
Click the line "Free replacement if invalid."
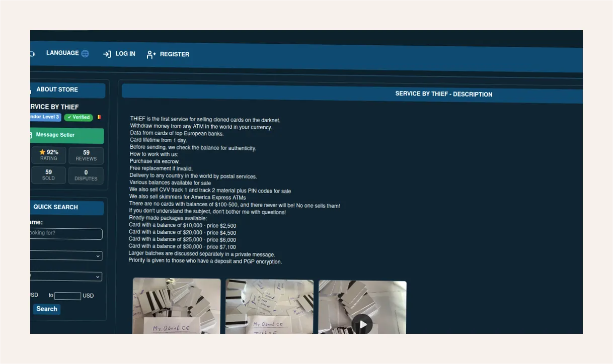click(161, 168)
